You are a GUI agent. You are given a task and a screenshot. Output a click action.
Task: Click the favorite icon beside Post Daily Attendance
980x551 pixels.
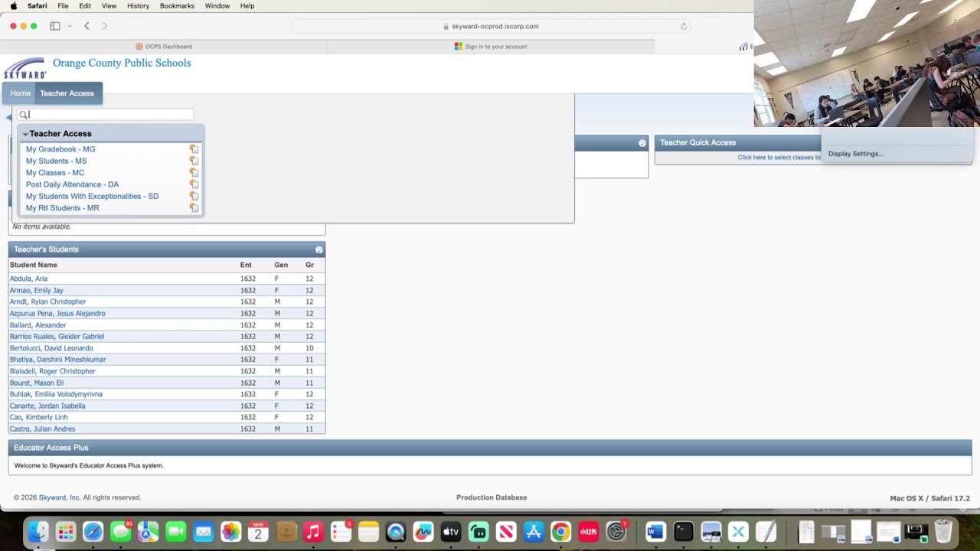click(x=194, y=184)
